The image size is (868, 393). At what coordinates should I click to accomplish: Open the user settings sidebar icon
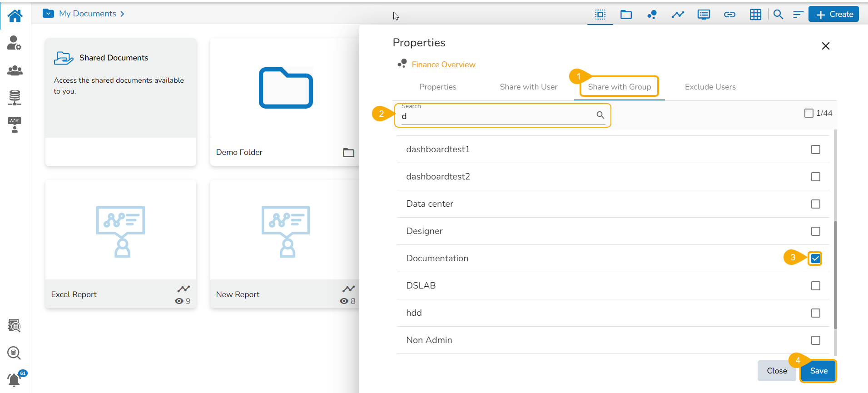click(x=15, y=43)
